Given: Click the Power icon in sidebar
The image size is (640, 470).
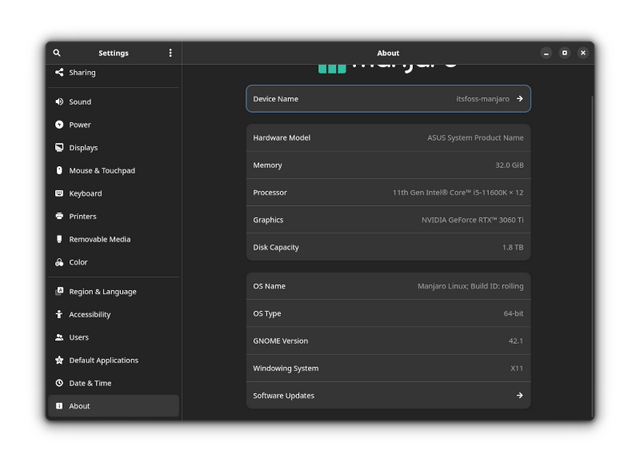Looking at the screenshot, I should pos(59,124).
